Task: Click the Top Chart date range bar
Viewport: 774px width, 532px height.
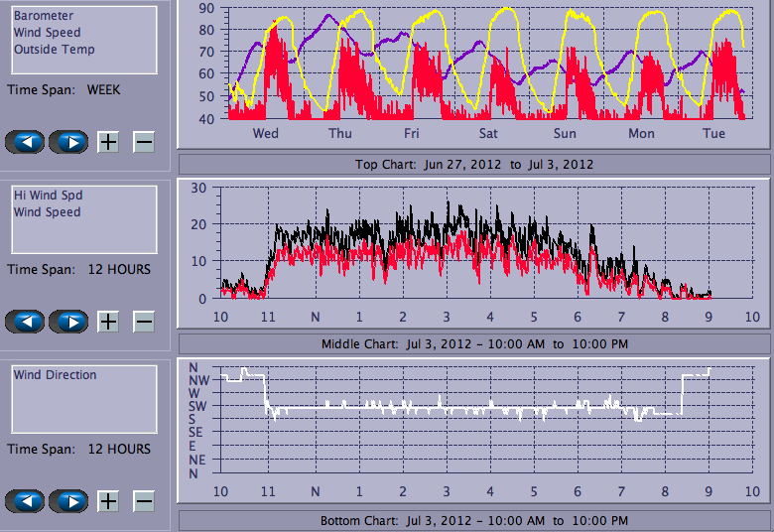Action: [474, 164]
